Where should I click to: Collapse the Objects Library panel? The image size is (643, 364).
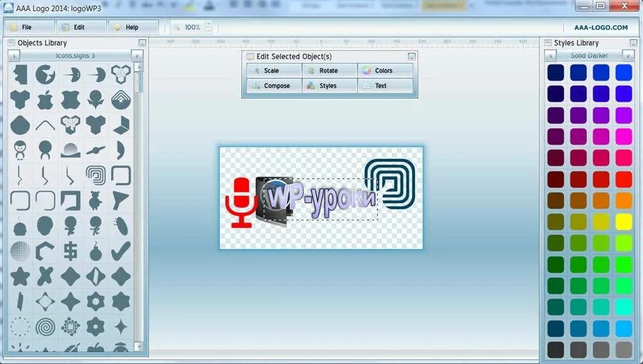pos(143,43)
